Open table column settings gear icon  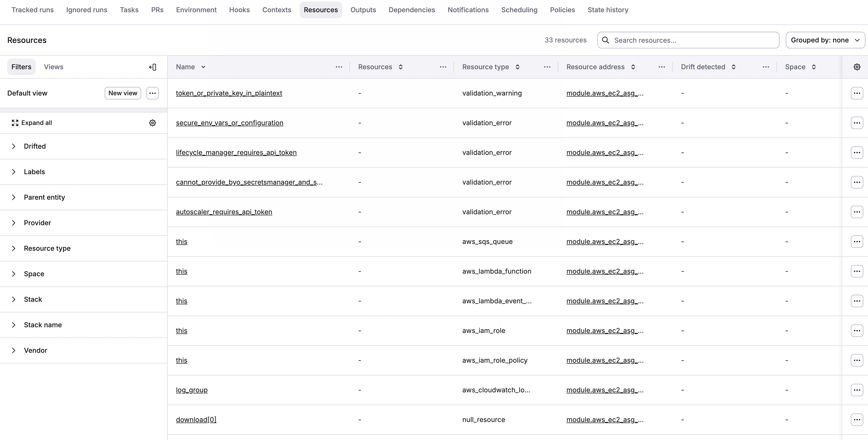tap(857, 67)
